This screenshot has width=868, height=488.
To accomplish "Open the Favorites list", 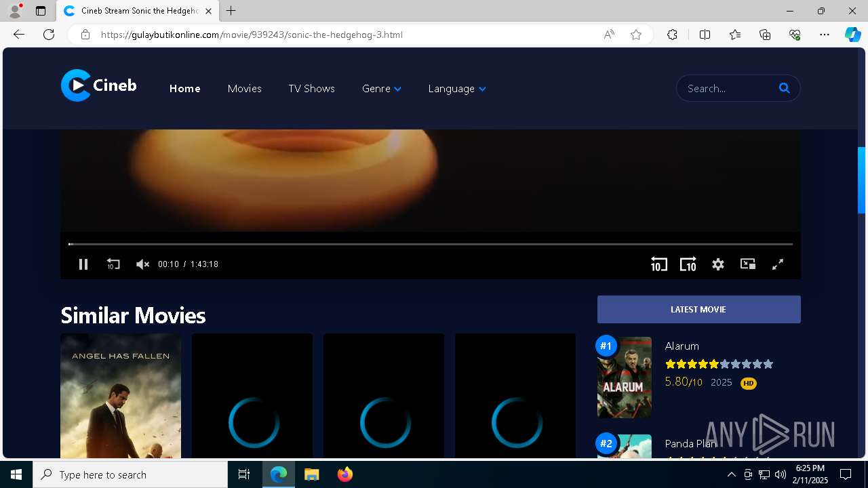I will coord(735,35).
